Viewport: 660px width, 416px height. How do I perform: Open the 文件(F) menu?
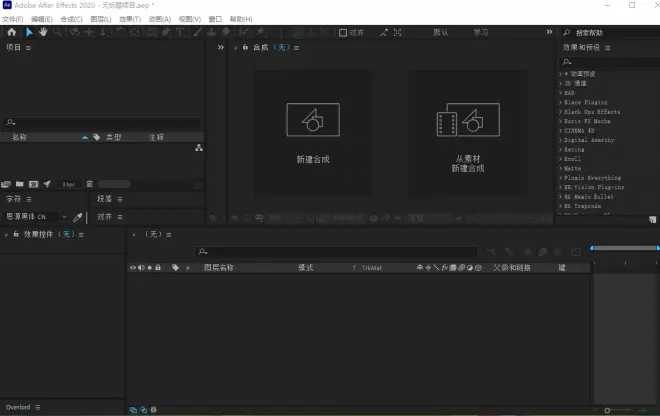(x=13, y=19)
